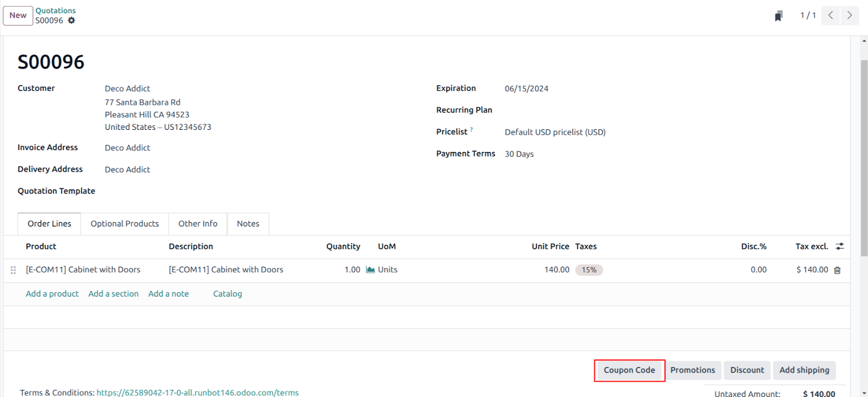Click the tax excluded amount $ 140.00 in the line
The image size is (868, 397).
tap(812, 270)
